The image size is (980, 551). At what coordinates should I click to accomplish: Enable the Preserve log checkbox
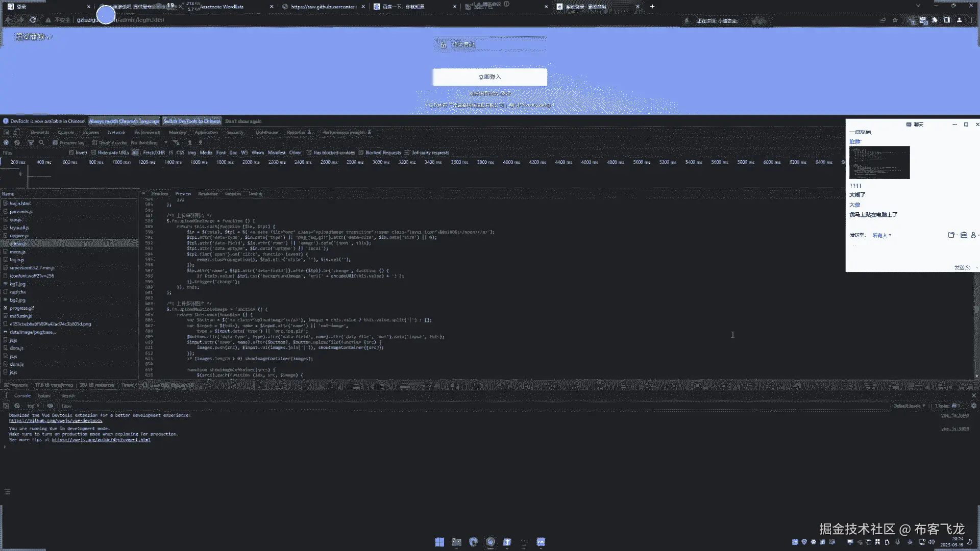pyautogui.click(x=55, y=143)
